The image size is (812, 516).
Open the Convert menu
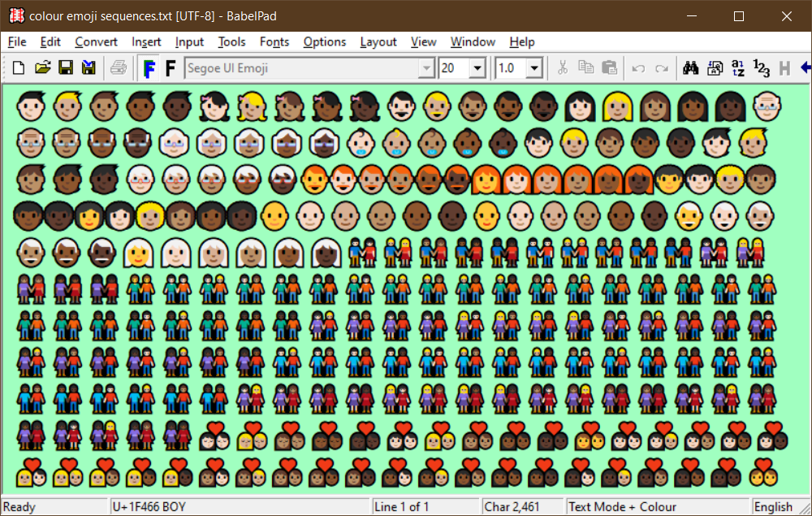[x=96, y=41]
